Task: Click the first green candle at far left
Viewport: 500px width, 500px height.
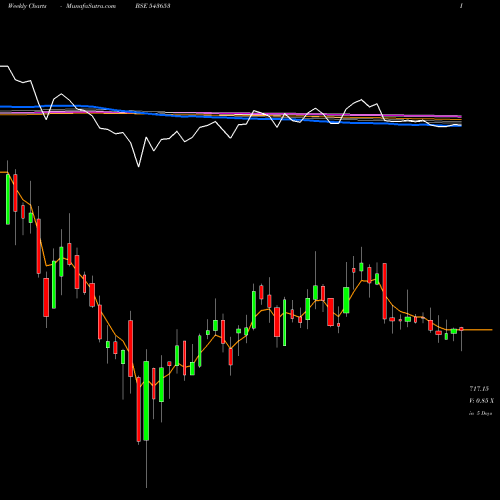Action: pyautogui.click(x=8, y=199)
